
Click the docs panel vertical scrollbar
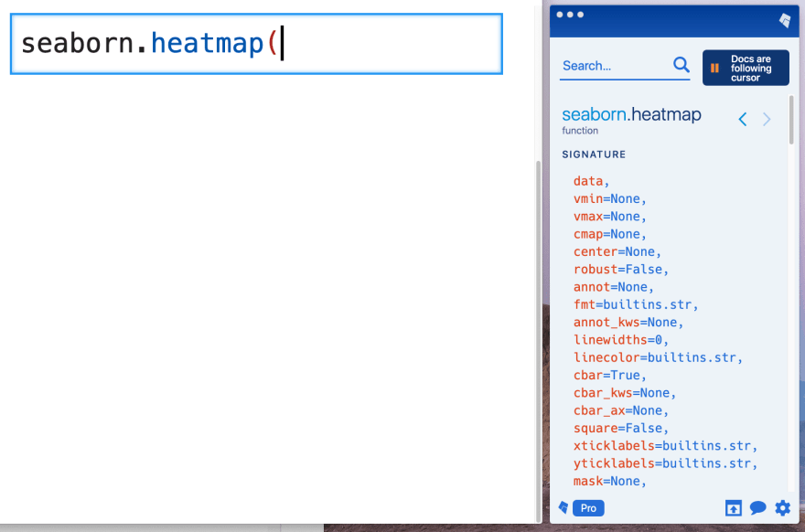(791, 120)
